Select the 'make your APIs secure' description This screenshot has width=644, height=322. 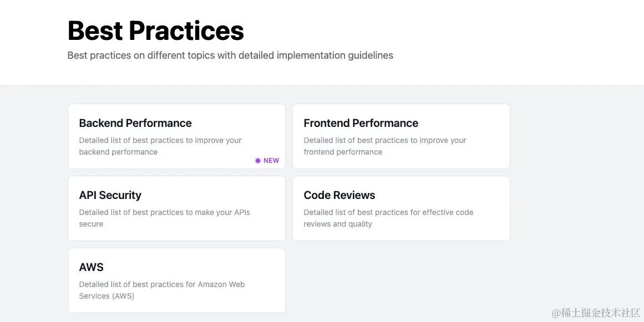[164, 218]
